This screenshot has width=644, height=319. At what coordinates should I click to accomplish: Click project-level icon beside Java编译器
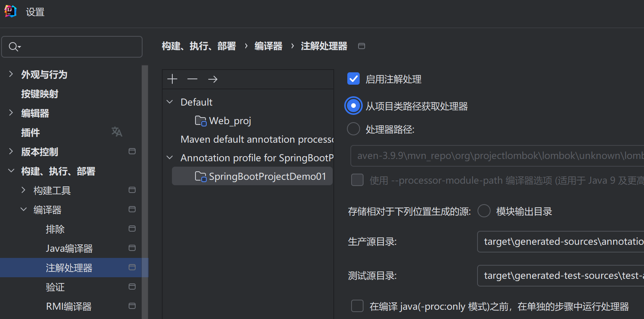[x=132, y=248]
